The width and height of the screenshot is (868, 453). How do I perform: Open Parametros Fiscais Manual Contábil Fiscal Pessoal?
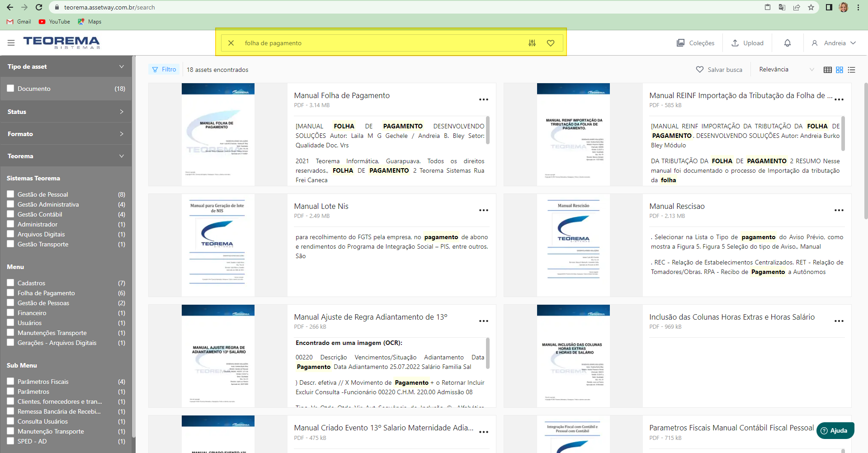[x=731, y=428]
